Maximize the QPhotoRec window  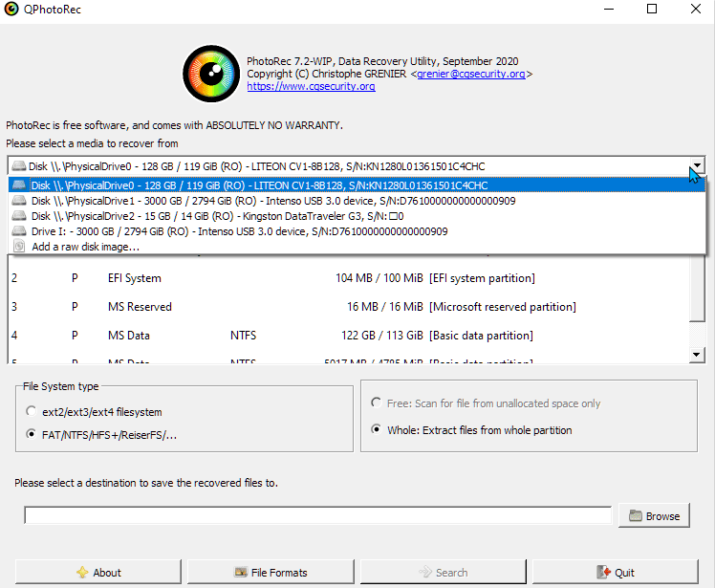click(652, 9)
